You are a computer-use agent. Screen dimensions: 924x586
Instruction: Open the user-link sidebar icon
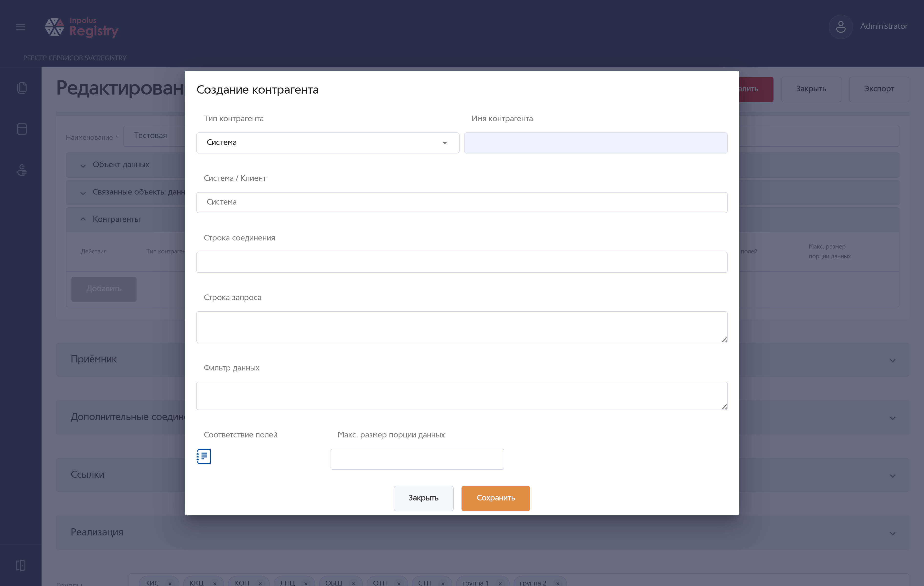[22, 170]
